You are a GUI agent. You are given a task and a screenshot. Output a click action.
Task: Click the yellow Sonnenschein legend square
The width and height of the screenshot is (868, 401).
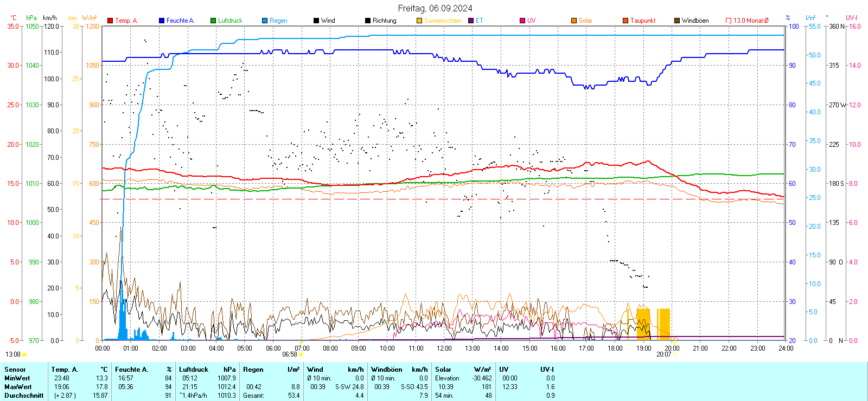pos(419,21)
